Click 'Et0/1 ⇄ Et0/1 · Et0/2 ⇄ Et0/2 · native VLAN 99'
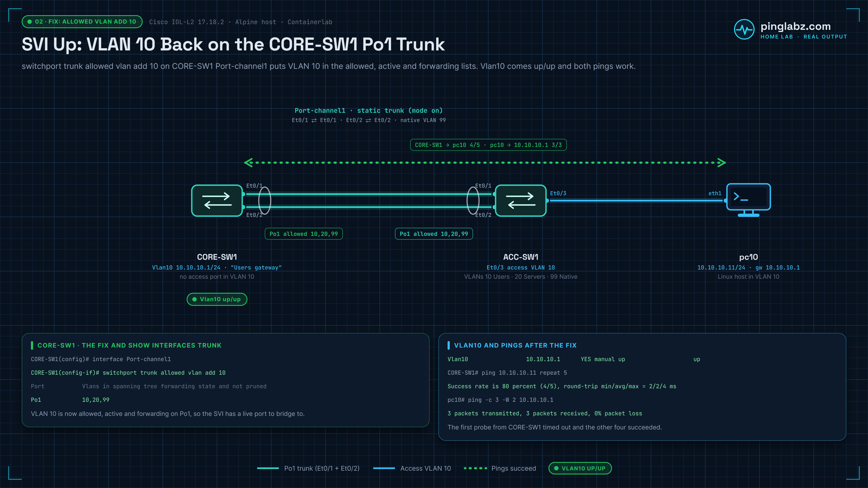868x488 pixels. pos(369,120)
